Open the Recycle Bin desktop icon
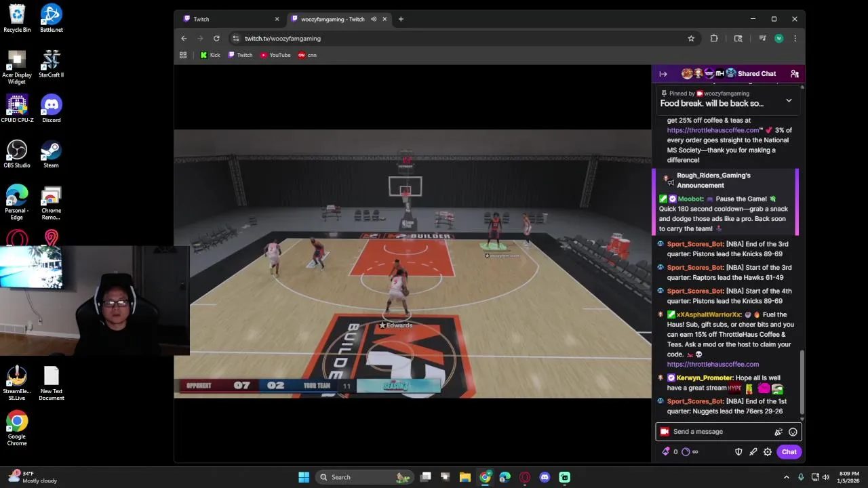Image resolution: width=868 pixels, height=488 pixels. tap(17, 19)
